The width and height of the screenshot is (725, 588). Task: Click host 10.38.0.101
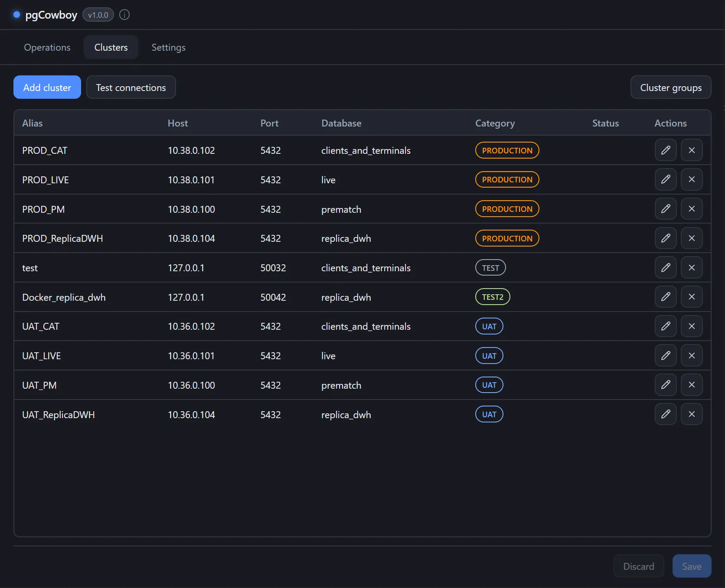(191, 180)
